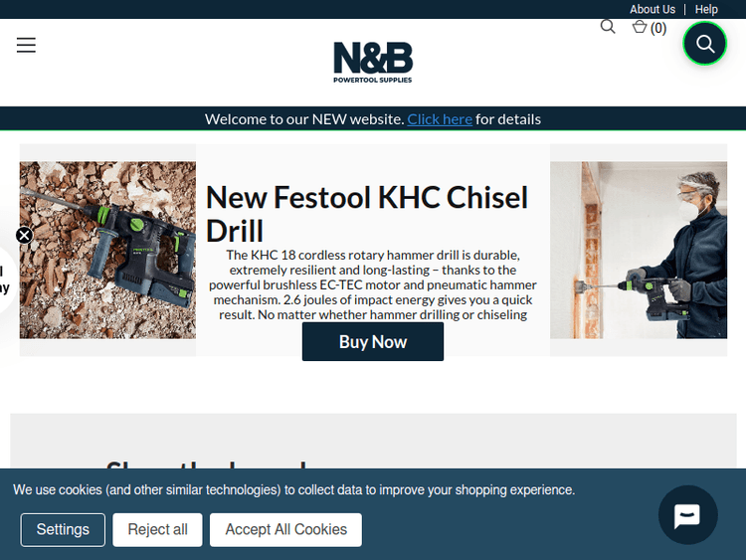Click the small header search magnifier icon
Viewport: 746px width, 560px height.
point(608,27)
